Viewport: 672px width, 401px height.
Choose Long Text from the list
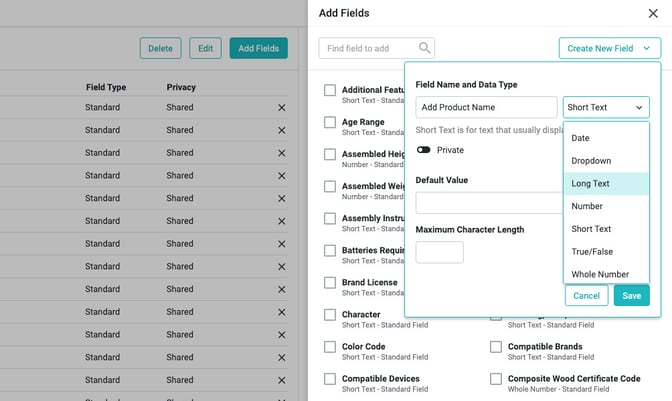pos(590,184)
